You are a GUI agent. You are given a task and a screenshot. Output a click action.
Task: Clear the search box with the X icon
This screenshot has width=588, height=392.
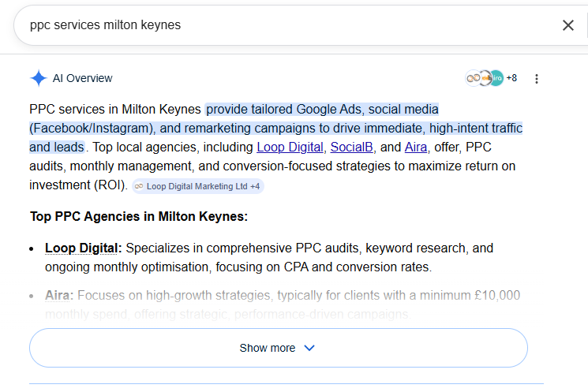tap(568, 25)
